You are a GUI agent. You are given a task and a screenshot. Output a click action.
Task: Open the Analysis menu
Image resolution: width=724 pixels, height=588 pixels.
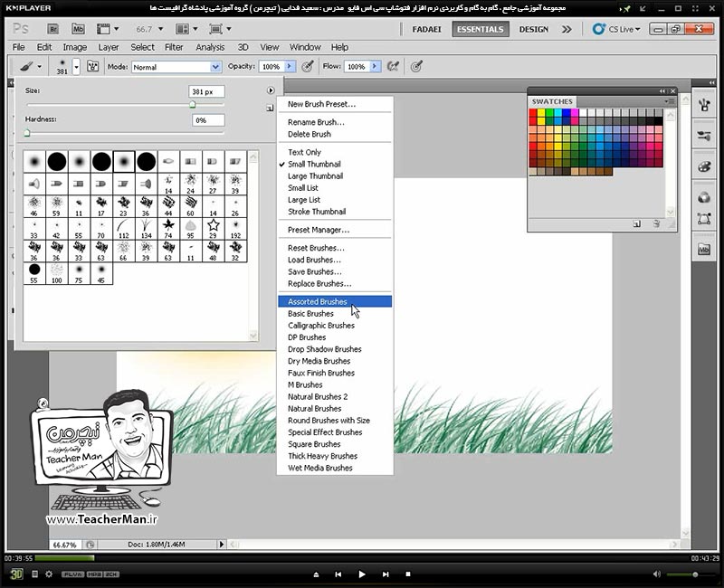point(210,47)
